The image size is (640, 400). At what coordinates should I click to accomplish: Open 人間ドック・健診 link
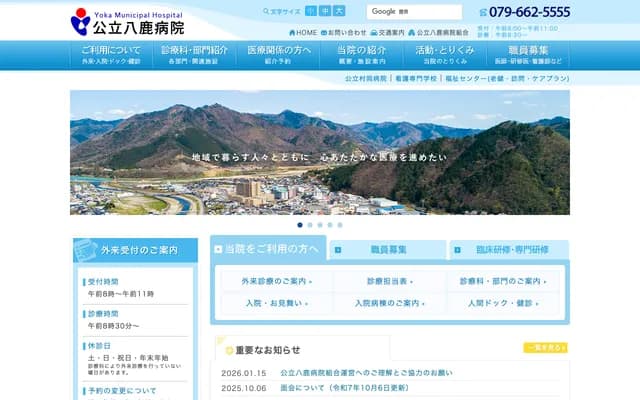pyautogui.click(x=503, y=303)
